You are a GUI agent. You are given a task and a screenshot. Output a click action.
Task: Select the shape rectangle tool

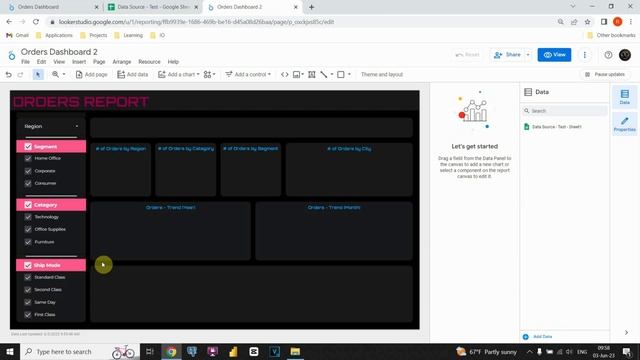click(x=341, y=74)
